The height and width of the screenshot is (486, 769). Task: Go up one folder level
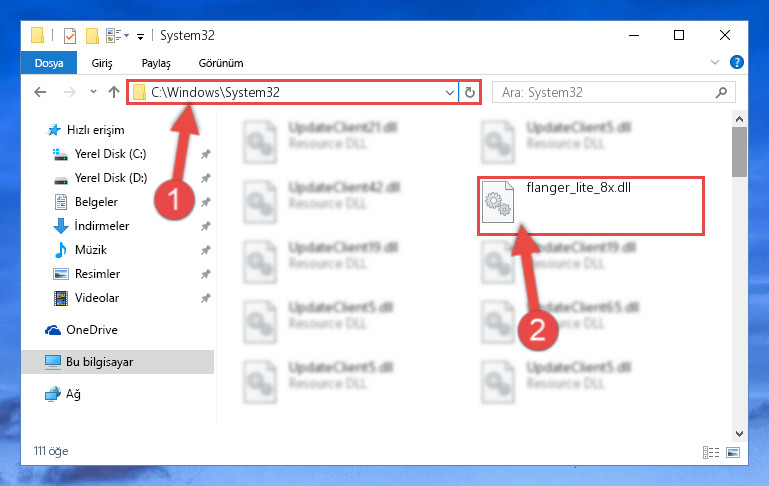pyautogui.click(x=114, y=92)
